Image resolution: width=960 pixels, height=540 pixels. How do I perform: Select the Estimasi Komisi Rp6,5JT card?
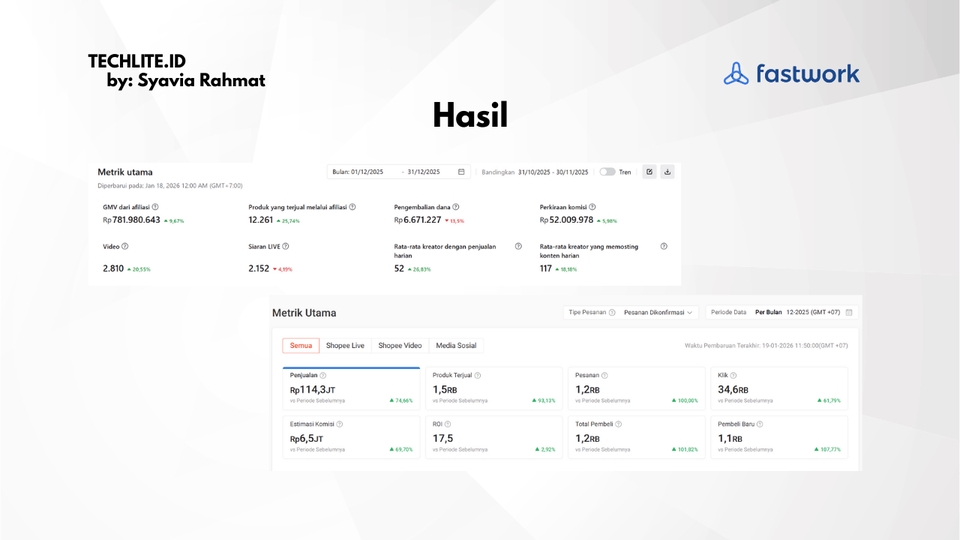(351, 437)
